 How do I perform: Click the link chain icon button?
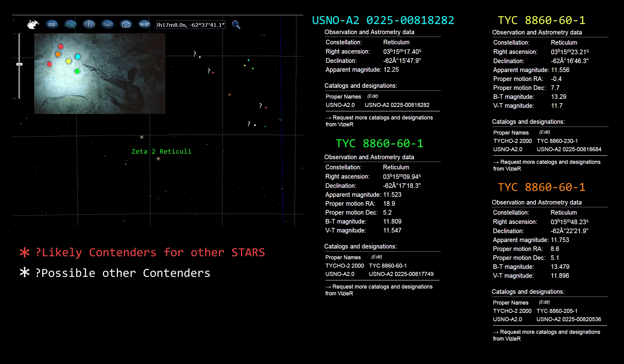click(107, 24)
